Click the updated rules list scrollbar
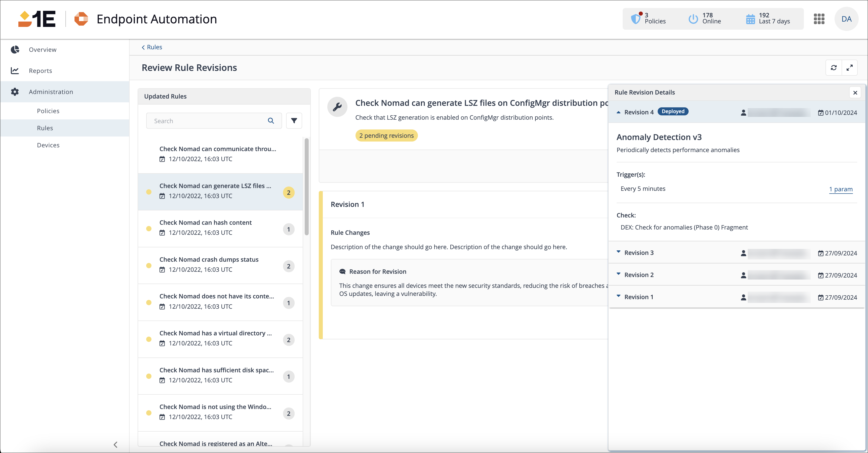Image resolution: width=868 pixels, height=453 pixels. click(306, 187)
